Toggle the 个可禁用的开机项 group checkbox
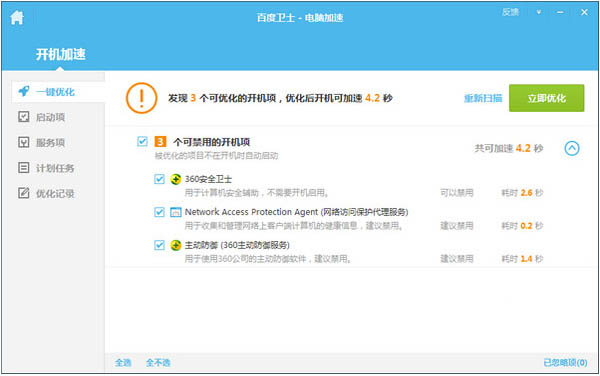 [x=142, y=142]
